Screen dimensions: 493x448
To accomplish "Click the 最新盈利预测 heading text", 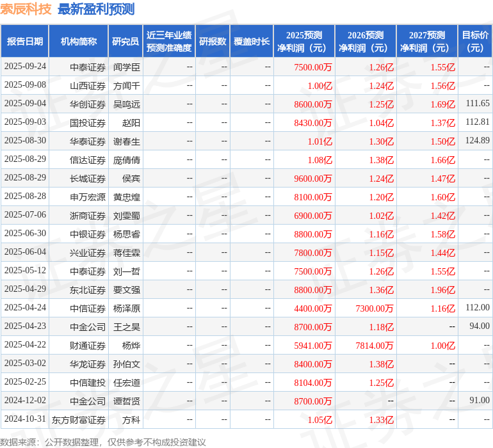I will click(x=96, y=10).
